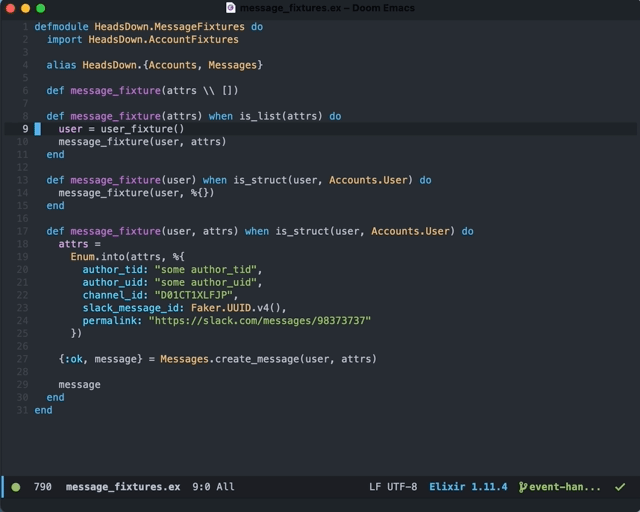Click the 9:0 All cursor position indicator
The height and width of the screenshot is (512, 640).
pos(213,487)
